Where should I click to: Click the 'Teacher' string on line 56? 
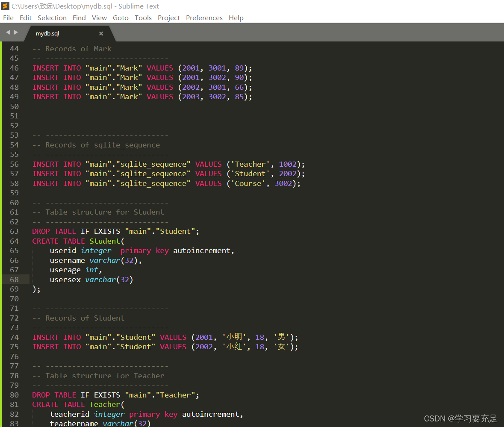point(250,164)
